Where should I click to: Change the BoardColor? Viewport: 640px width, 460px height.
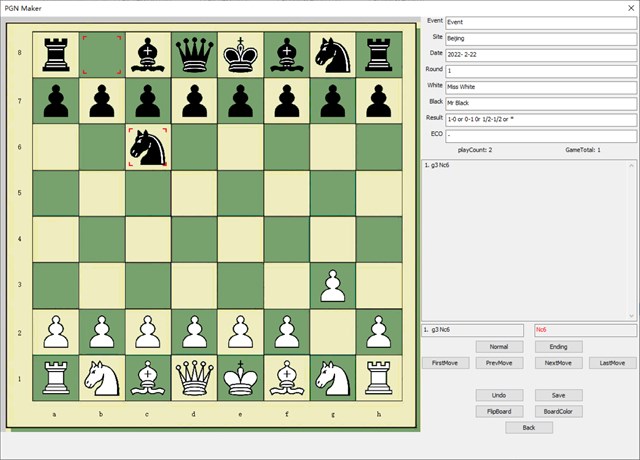[x=558, y=411]
